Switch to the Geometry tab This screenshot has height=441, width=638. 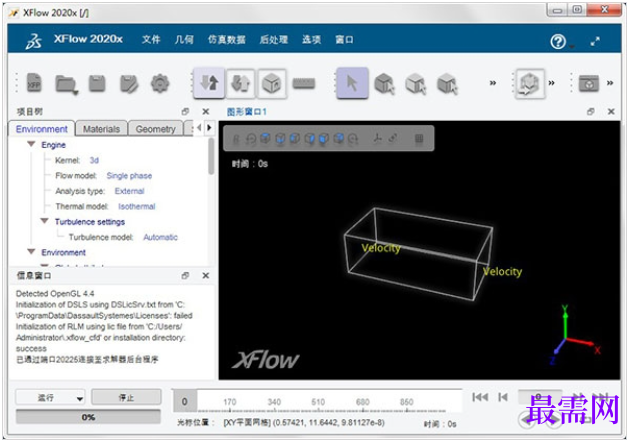[x=155, y=129]
